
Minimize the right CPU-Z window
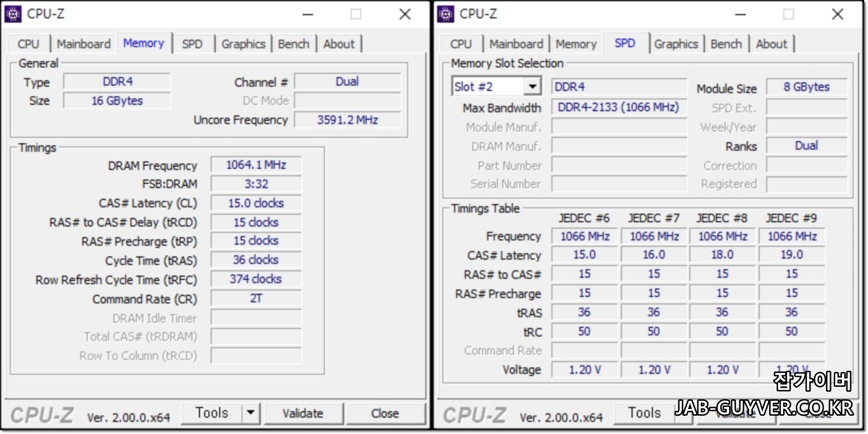pyautogui.click(x=741, y=14)
